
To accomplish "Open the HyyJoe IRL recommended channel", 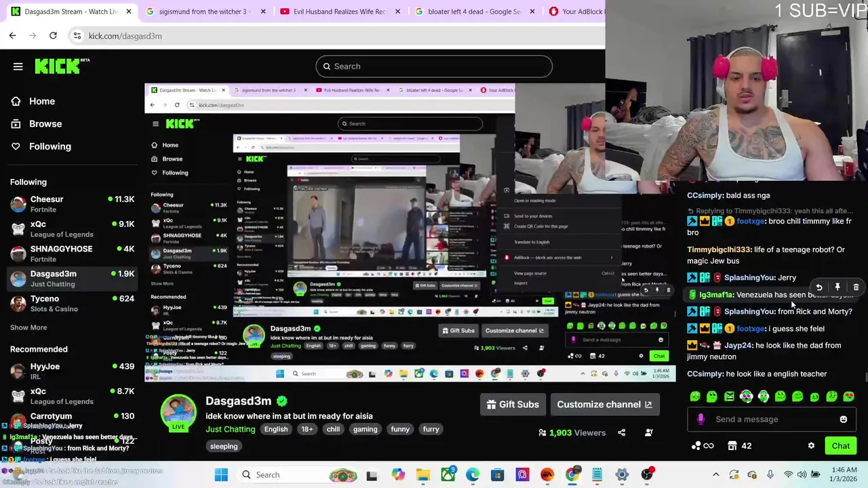I will (72, 371).
